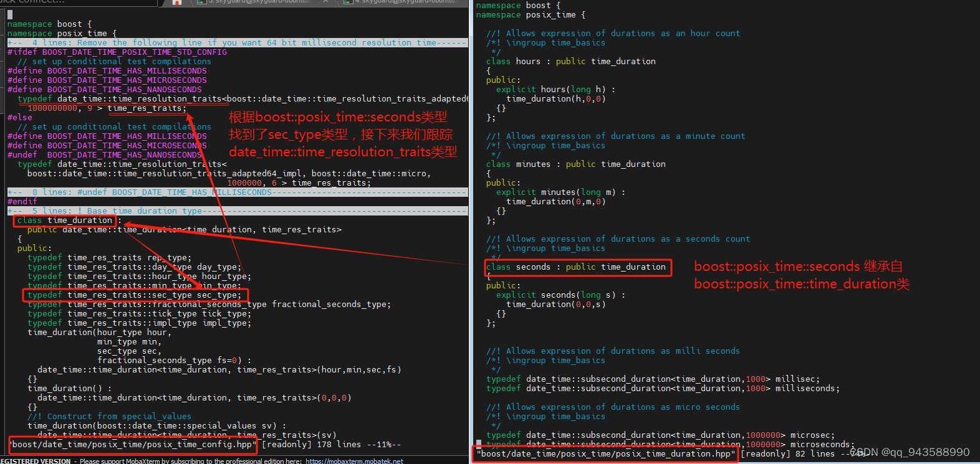Viewport: 980px width, 464px height.
Task: Click '1000000000, 9 > time_res_traits;' line
Action: 107,108
